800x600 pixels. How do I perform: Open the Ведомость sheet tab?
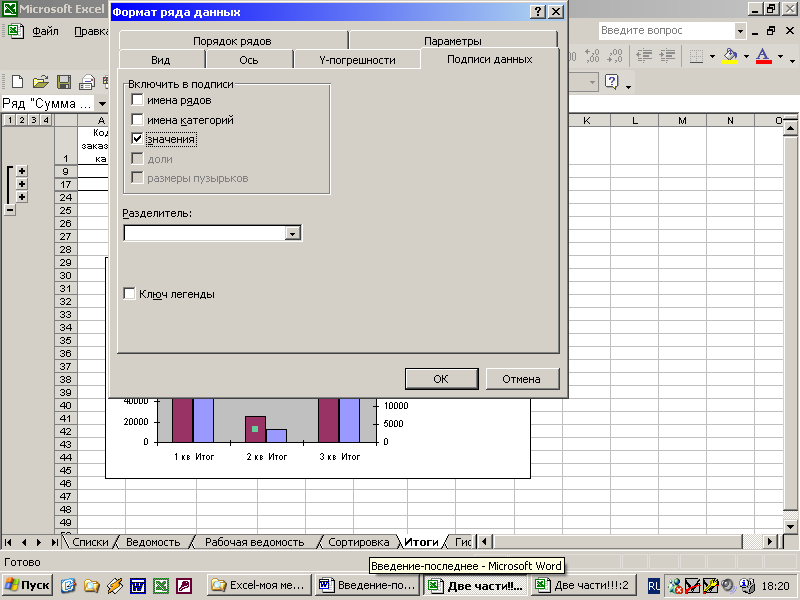coord(153,542)
